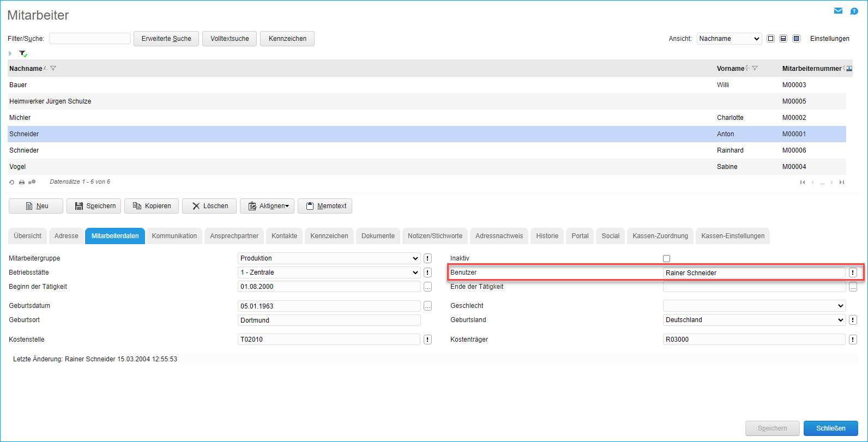Jump to the last page of records
The width and height of the screenshot is (868, 442).
pyautogui.click(x=842, y=182)
